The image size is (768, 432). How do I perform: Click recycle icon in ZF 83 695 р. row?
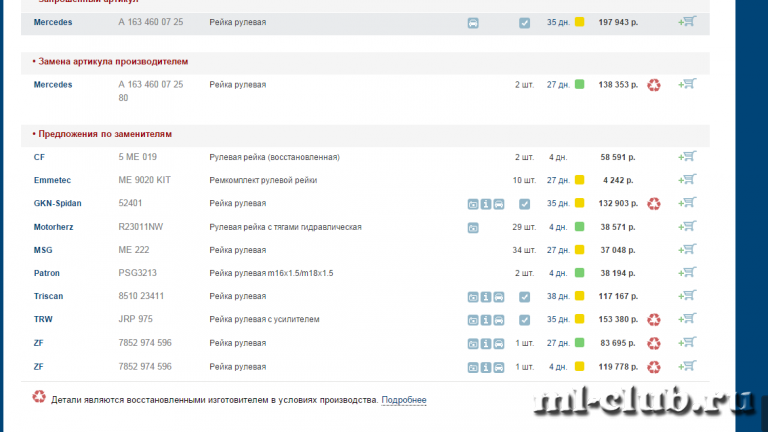tap(654, 343)
